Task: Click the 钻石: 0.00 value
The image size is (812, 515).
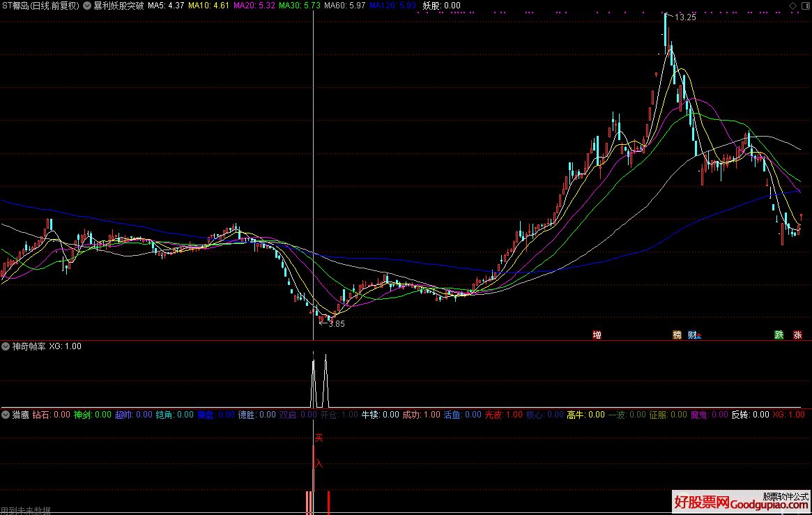Action: click(x=52, y=415)
